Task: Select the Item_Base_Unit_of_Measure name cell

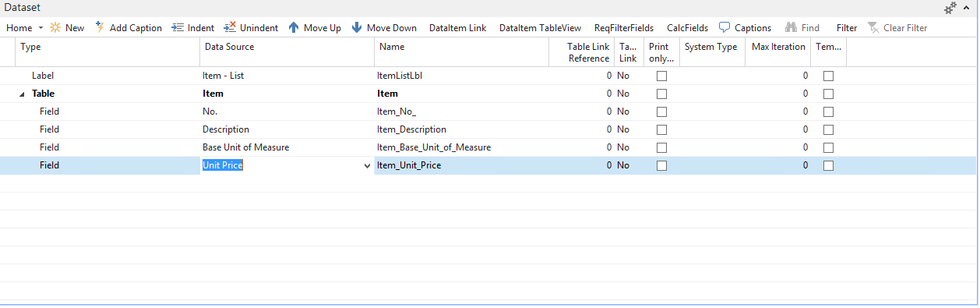Action: [x=460, y=147]
